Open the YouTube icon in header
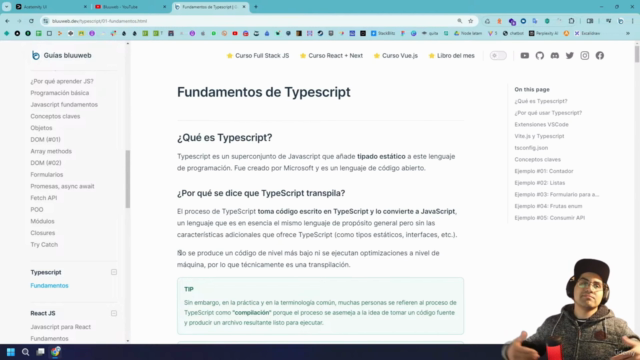The height and width of the screenshot is (360, 640). click(x=524, y=56)
